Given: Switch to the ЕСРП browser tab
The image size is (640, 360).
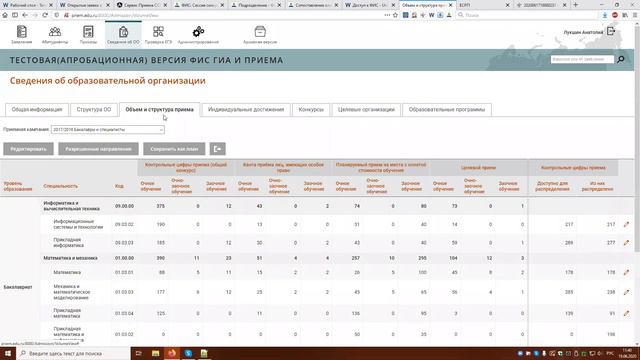Looking at the screenshot, I should (484, 5).
